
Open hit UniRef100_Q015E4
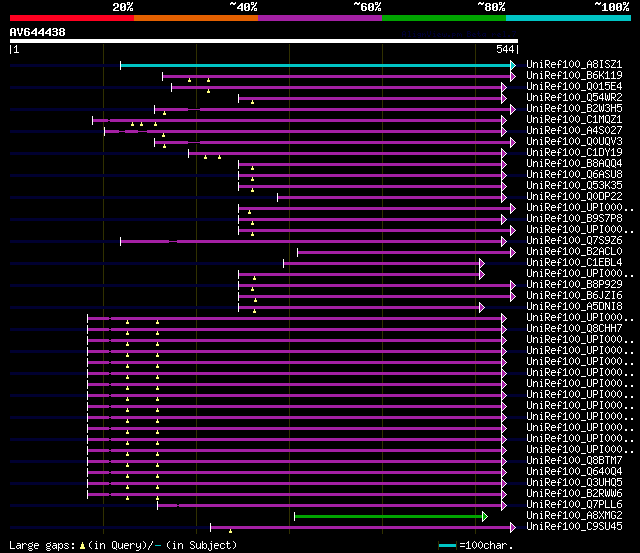pos(574,87)
